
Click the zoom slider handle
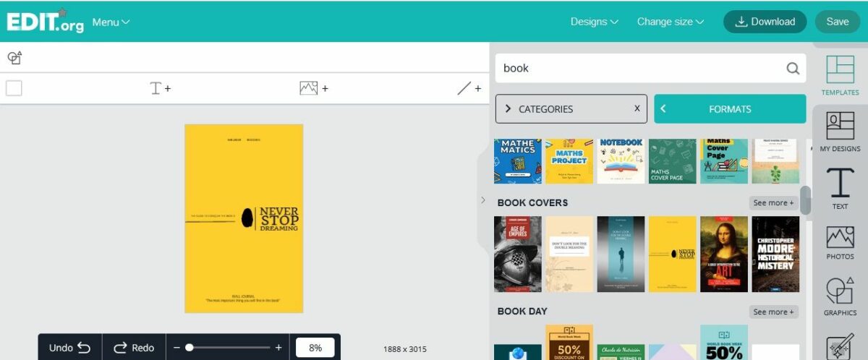190,348
